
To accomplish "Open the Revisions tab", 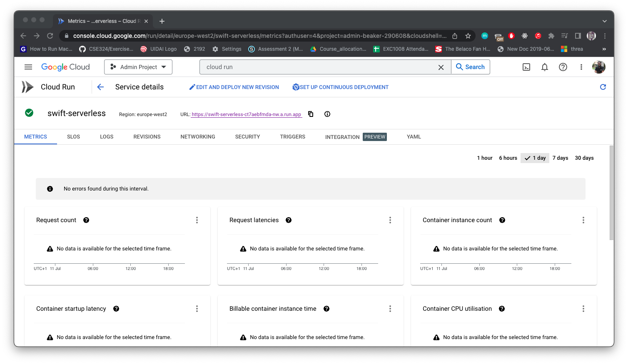I will click(147, 137).
